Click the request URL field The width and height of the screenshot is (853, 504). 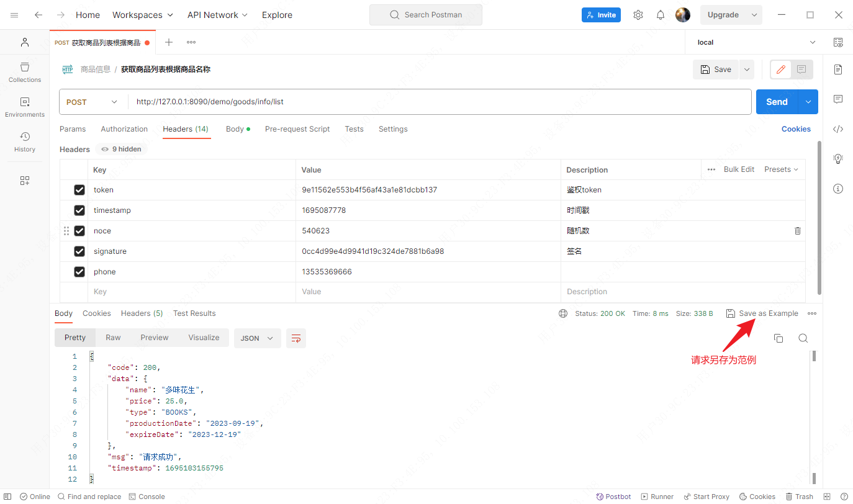pyautogui.click(x=440, y=102)
